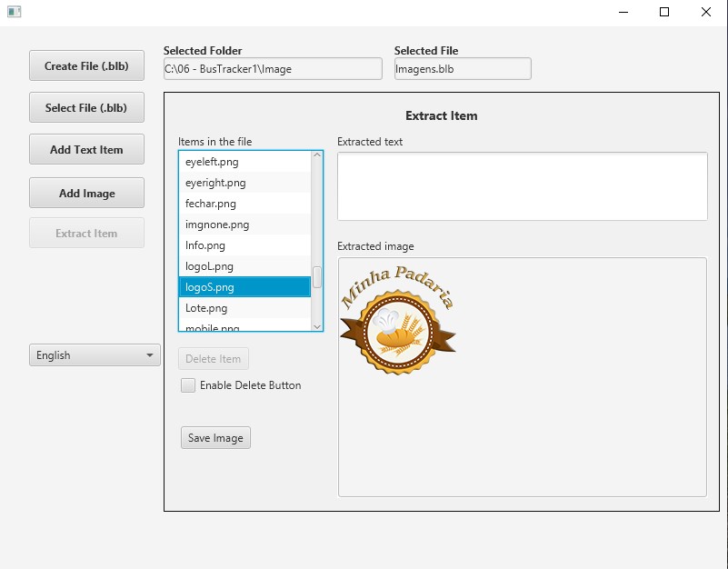Maximize the window

click(664, 12)
